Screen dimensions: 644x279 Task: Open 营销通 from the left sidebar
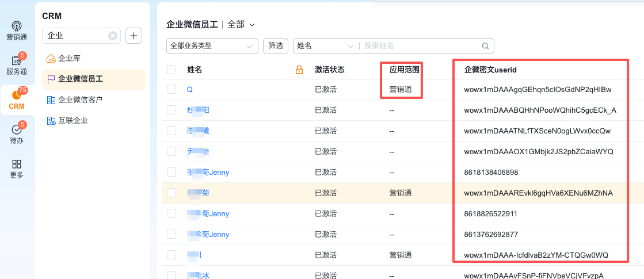pyautogui.click(x=17, y=31)
